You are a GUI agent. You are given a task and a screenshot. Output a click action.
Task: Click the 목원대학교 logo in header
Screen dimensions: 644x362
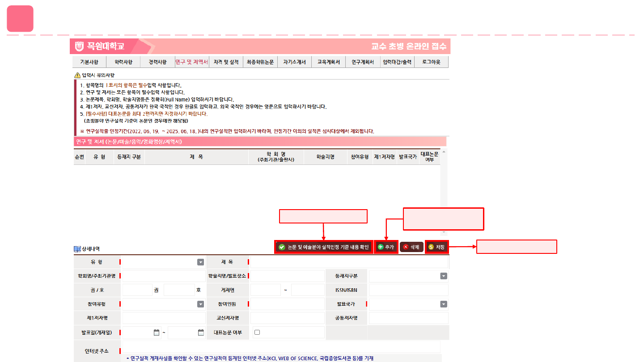tap(100, 46)
